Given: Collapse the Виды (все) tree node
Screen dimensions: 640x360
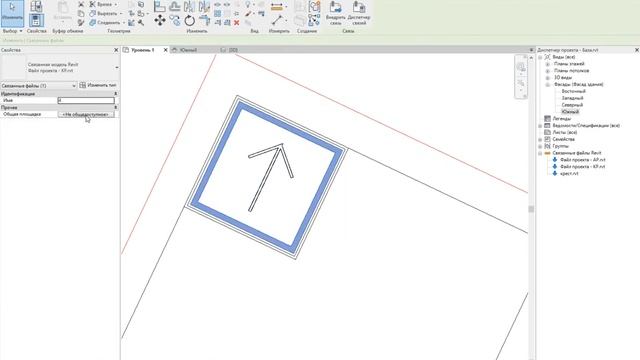Looking at the screenshot, I should (540, 57).
